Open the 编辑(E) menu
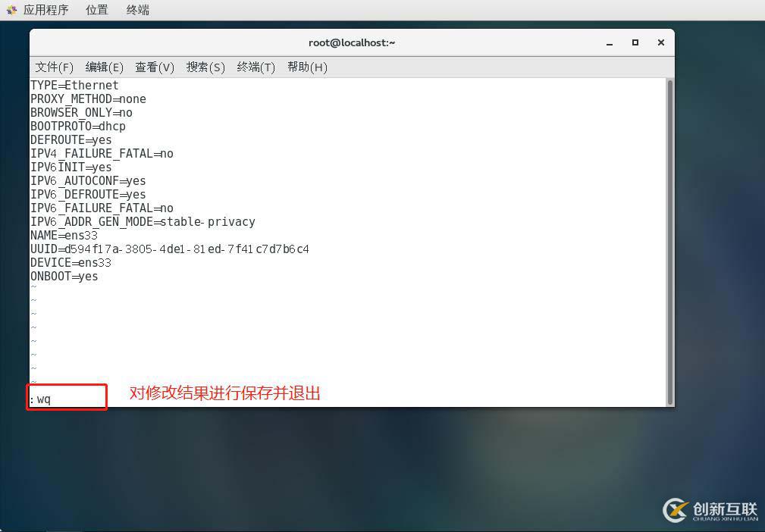 [105, 67]
